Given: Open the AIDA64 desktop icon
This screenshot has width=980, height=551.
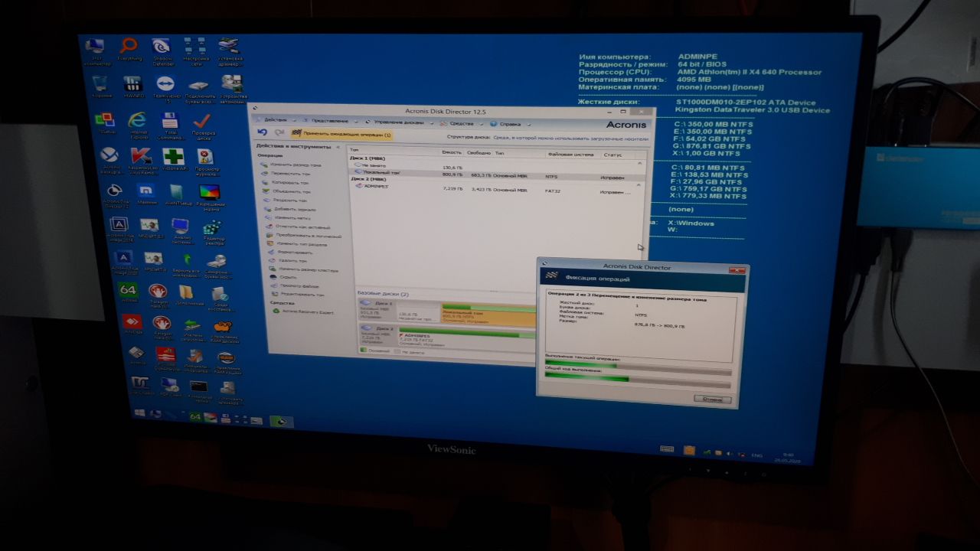Looking at the screenshot, I should click(x=127, y=293).
